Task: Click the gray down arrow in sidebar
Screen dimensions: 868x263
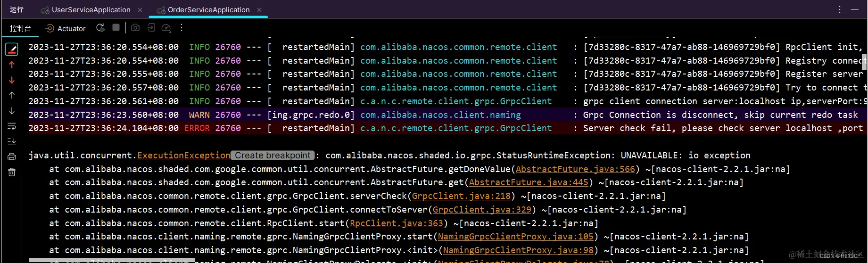Action: 12,111
